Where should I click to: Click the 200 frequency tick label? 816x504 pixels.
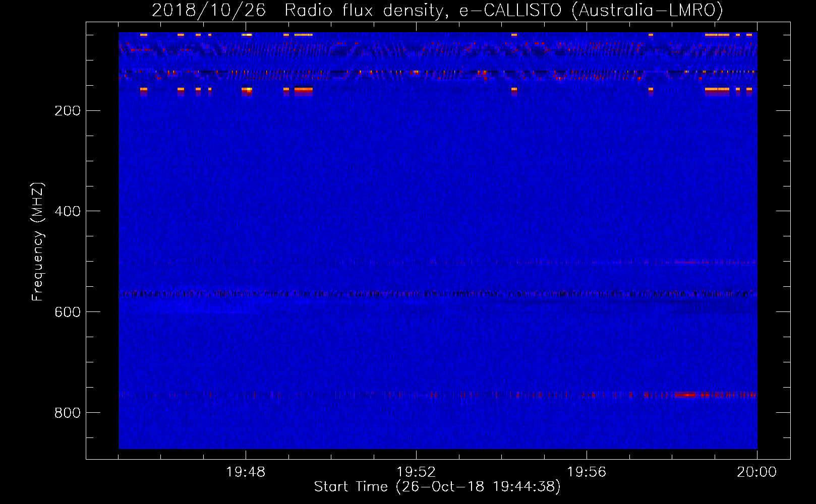tap(68, 111)
